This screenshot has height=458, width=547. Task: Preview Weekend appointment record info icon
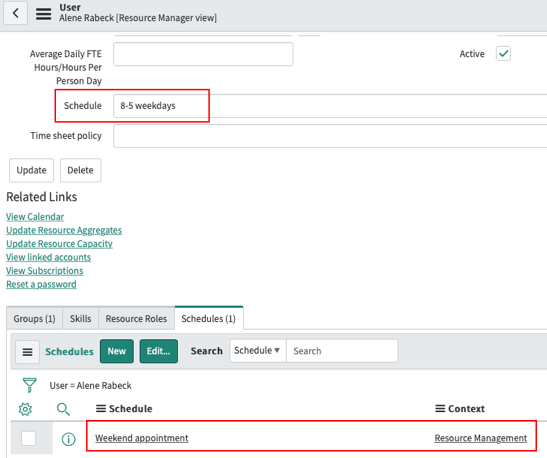coord(68,439)
